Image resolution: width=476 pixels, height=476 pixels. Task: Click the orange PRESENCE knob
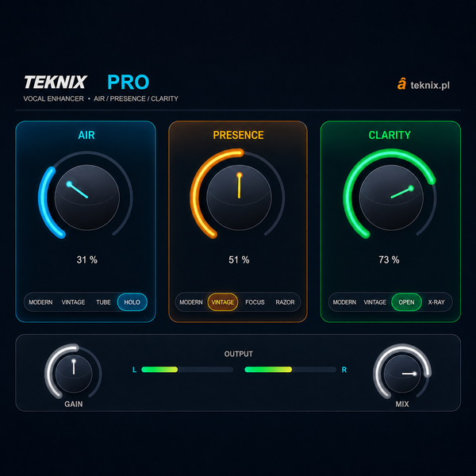[x=239, y=198]
